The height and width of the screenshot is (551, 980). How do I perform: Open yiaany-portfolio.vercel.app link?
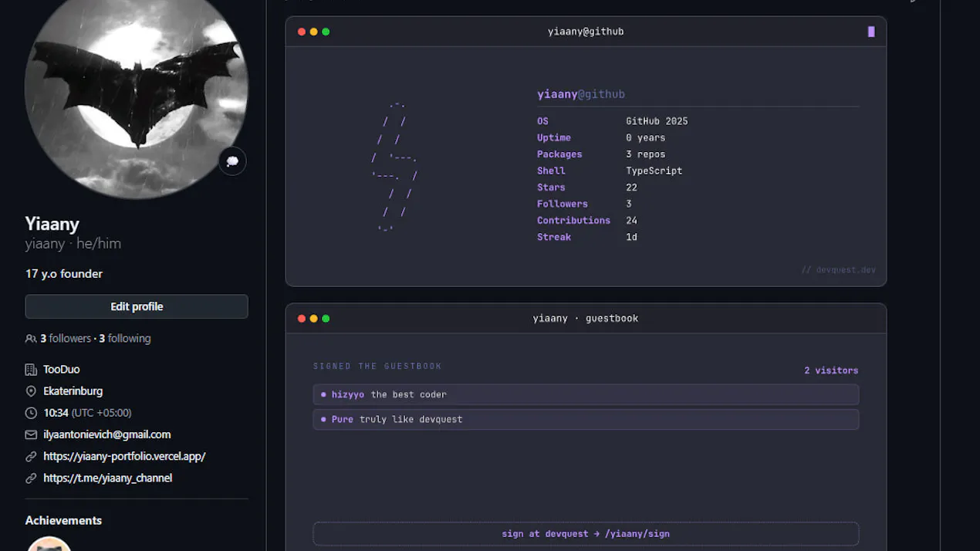(124, 456)
